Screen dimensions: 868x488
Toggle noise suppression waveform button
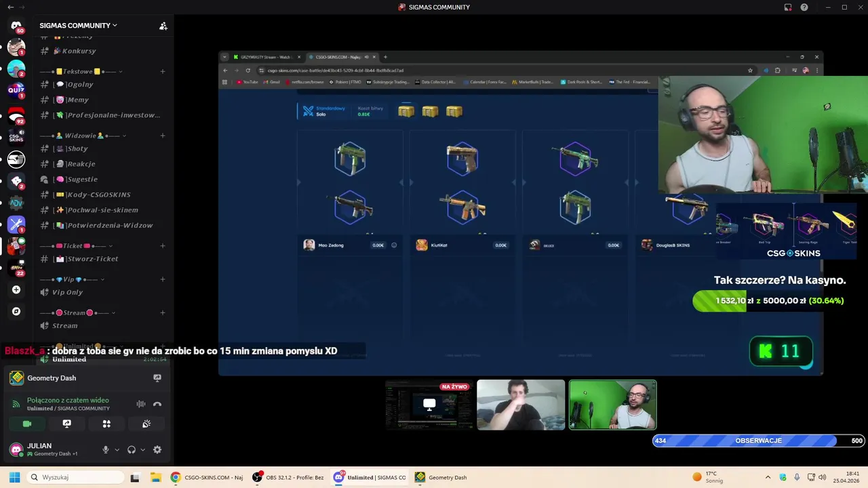pos(141,404)
